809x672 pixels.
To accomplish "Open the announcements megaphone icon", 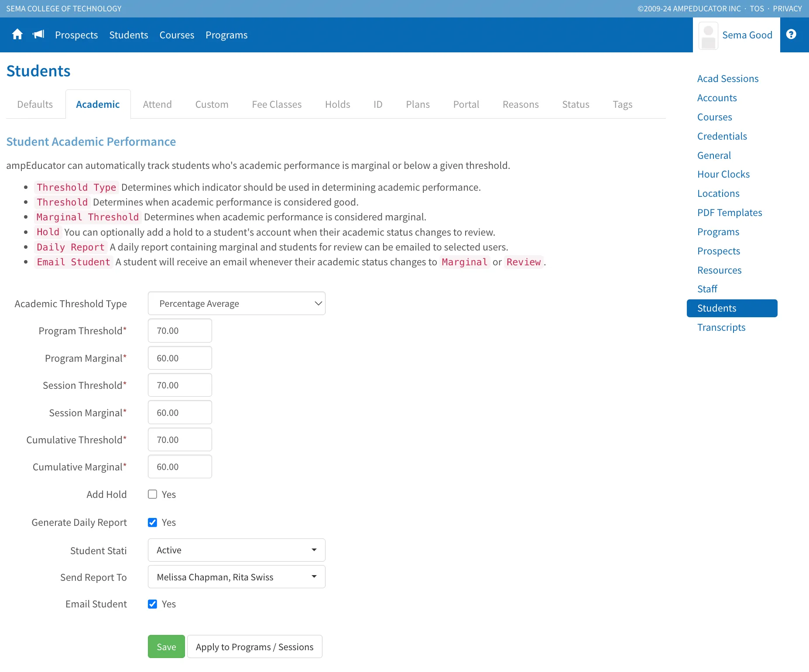I will coord(38,34).
